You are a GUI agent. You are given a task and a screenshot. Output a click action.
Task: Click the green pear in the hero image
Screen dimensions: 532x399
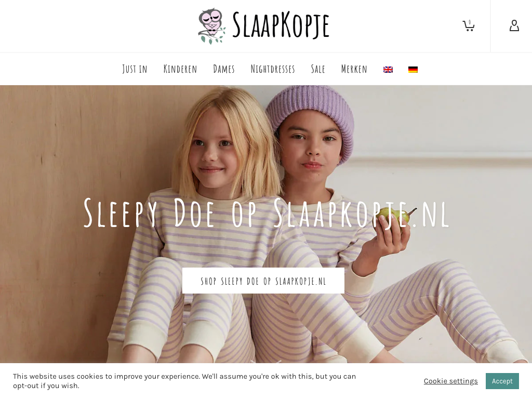pos(394,216)
